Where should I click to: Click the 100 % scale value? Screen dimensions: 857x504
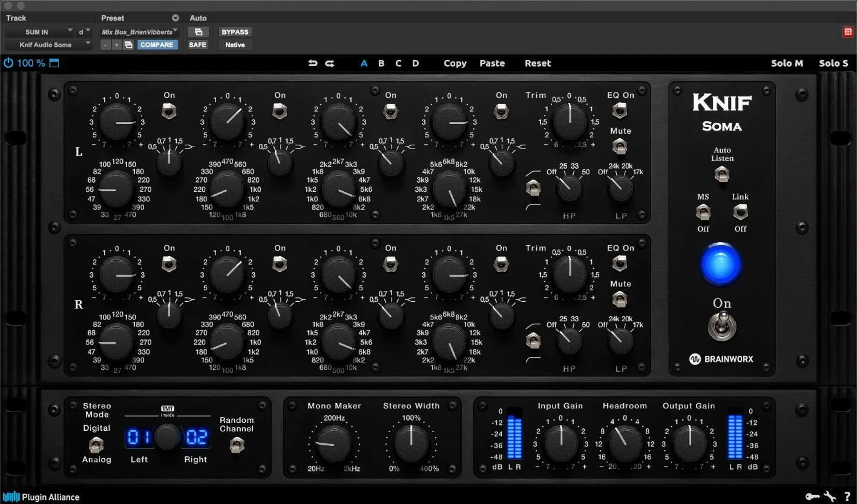coord(31,63)
